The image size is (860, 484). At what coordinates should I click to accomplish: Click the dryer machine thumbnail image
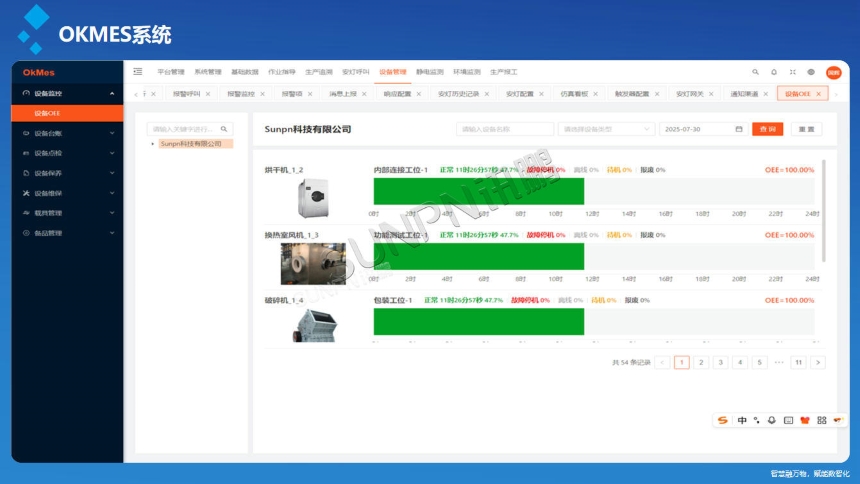coord(313,198)
